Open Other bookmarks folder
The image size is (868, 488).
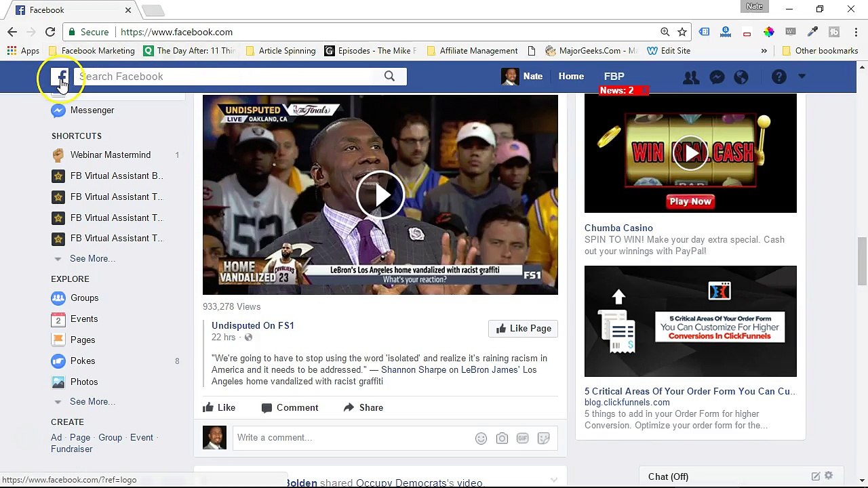pyautogui.click(x=820, y=51)
